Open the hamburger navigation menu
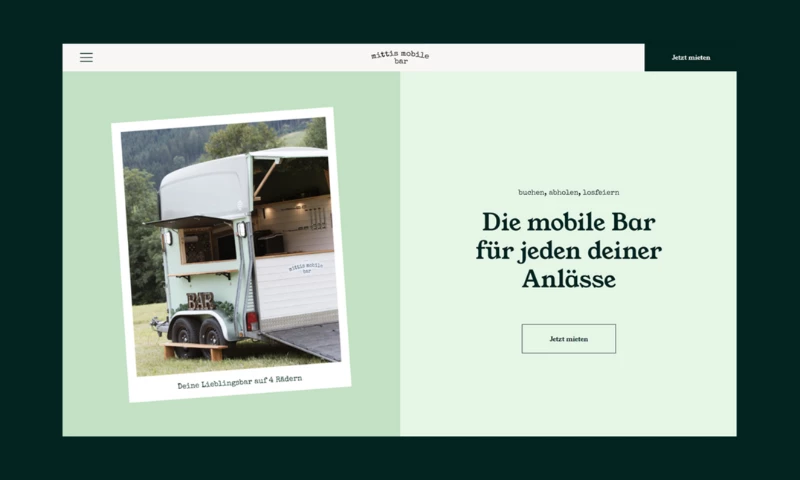The image size is (800, 480). point(86,57)
